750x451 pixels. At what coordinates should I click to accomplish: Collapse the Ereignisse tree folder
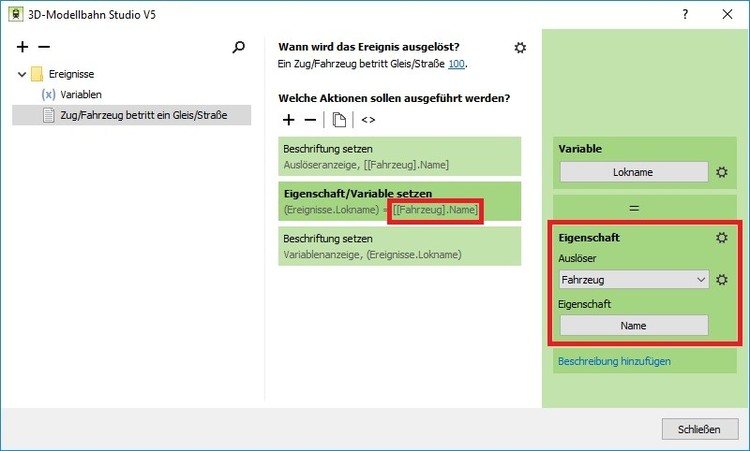[22, 74]
